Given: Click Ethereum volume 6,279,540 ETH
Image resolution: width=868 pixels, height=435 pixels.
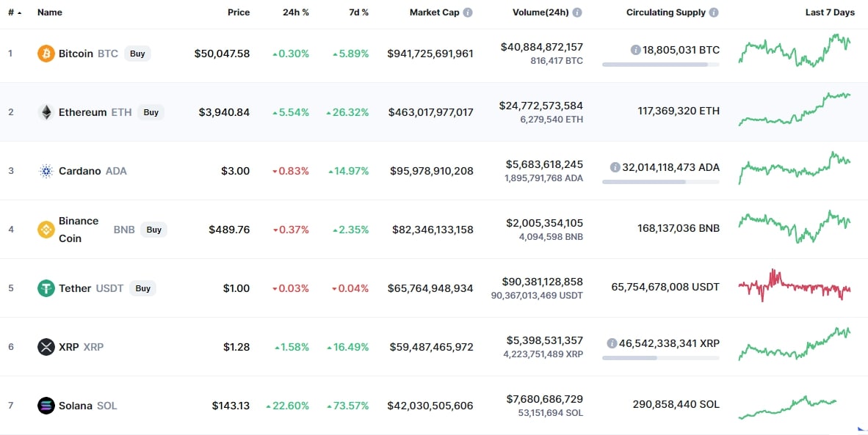Looking at the screenshot, I should 551,120.
